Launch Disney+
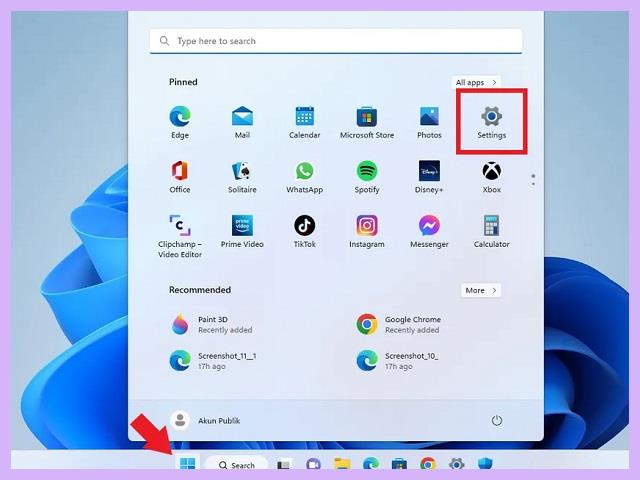Image resolution: width=640 pixels, height=480 pixels. pos(429,177)
